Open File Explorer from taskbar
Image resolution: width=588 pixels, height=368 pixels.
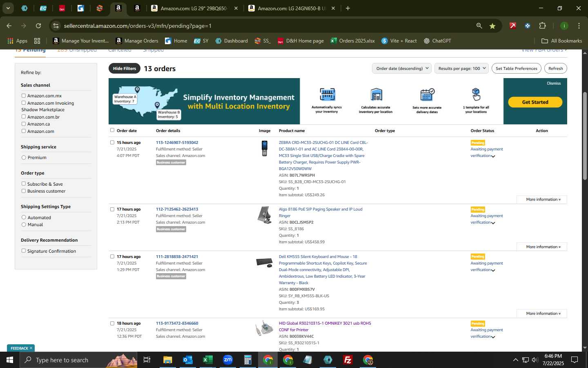167,360
